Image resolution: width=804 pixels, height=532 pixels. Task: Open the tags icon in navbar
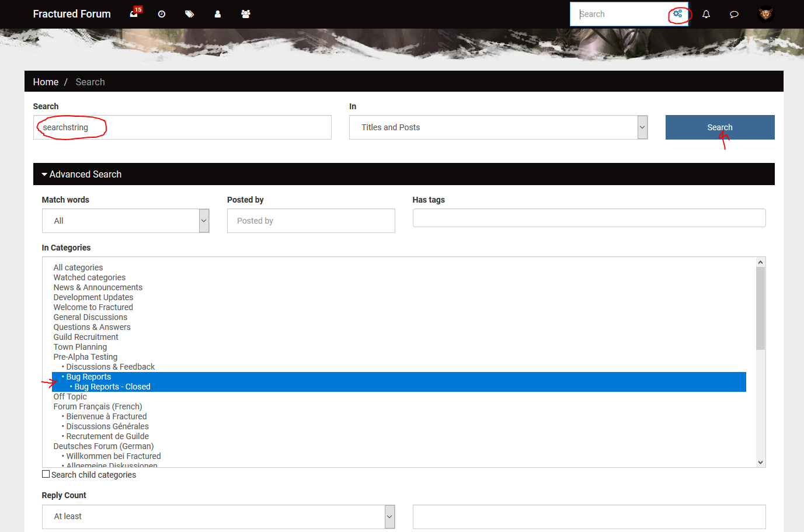click(x=189, y=14)
